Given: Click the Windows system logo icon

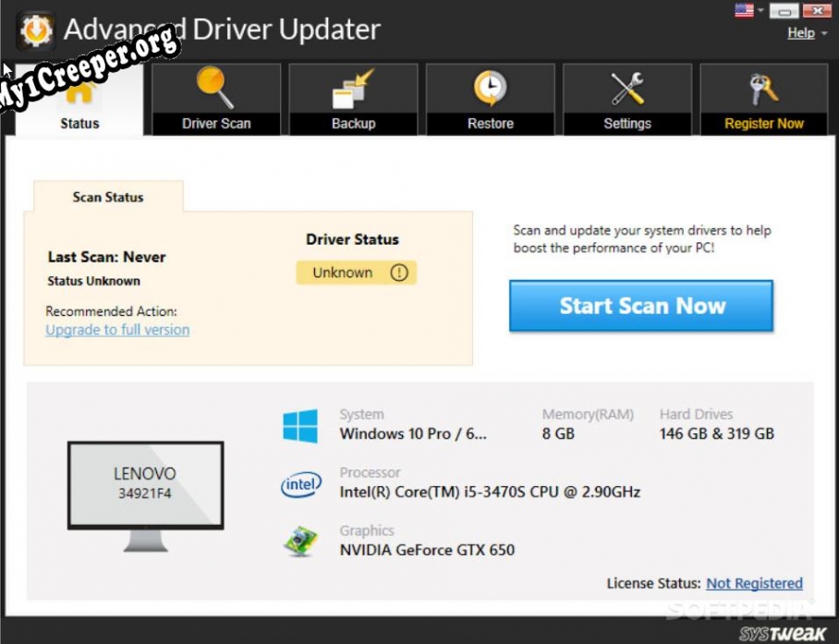Looking at the screenshot, I should (300, 426).
